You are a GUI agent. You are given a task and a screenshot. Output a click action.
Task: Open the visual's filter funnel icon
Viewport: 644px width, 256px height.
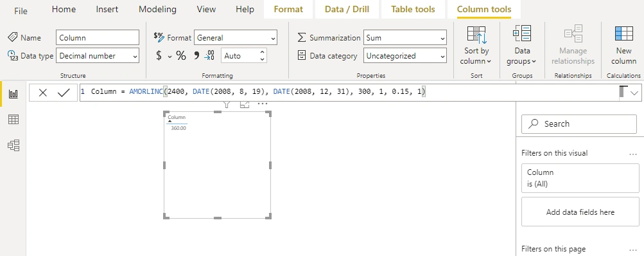pyautogui.click(x=227, y=105)
